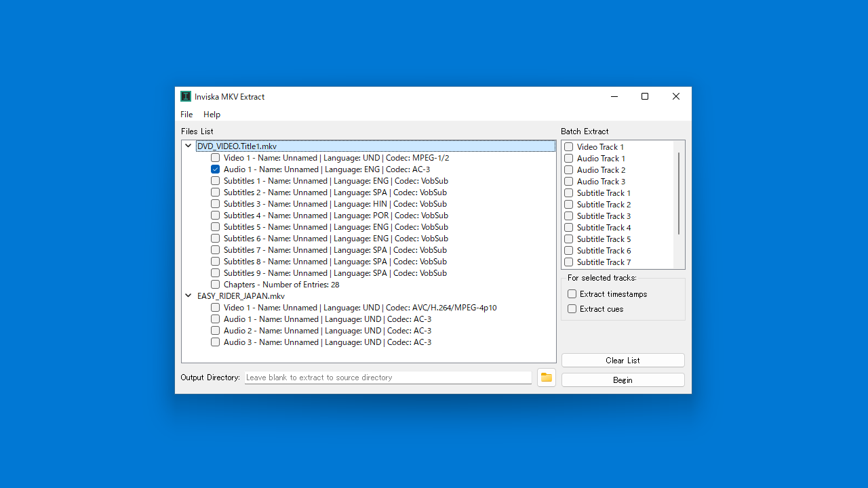
Task: Check Subtitles 3 HIN VobSub checkbox
Action: [215, 204]
